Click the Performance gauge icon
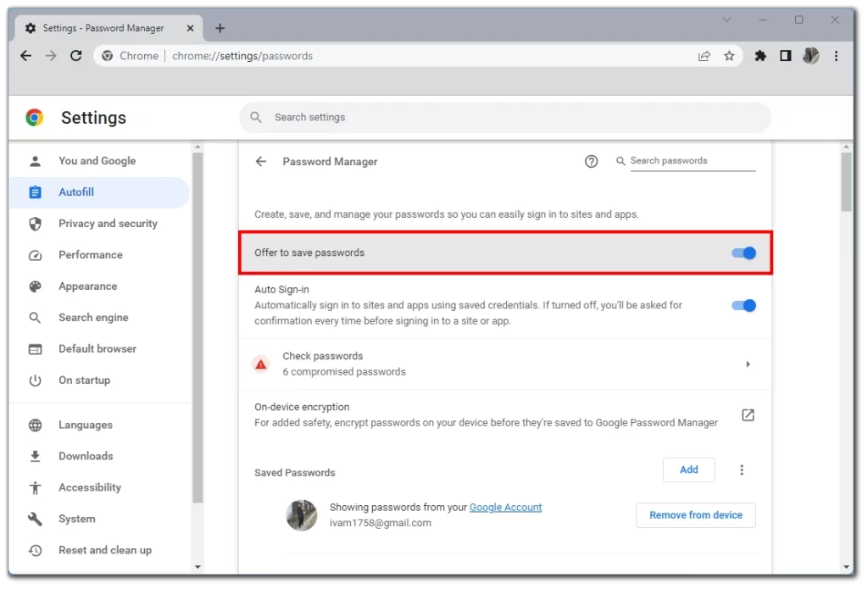 point(35,256)
